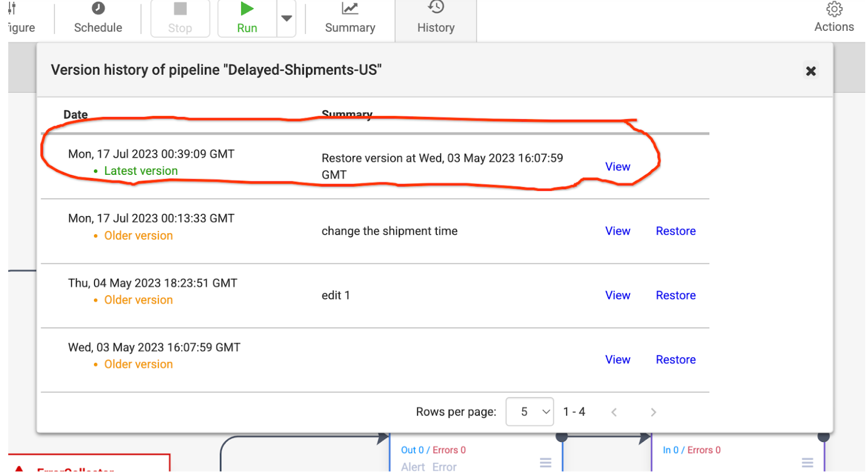
Task: Click the Summary line-chart icon
Action: [x=350, y=8]
